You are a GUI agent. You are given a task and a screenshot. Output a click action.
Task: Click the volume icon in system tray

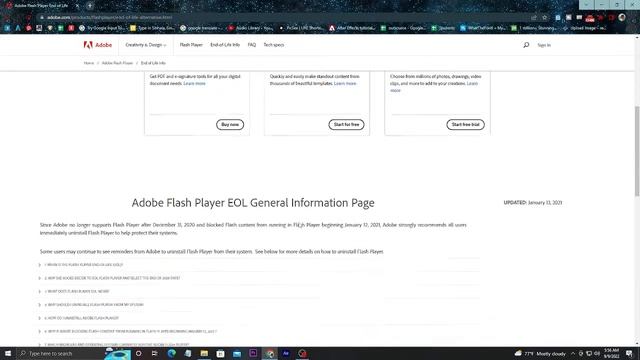597,353
